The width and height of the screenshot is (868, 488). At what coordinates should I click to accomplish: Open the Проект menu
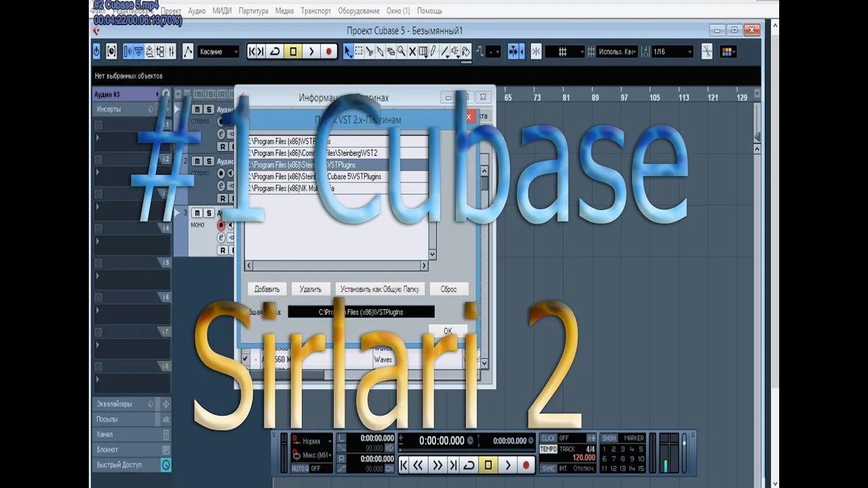171,11
